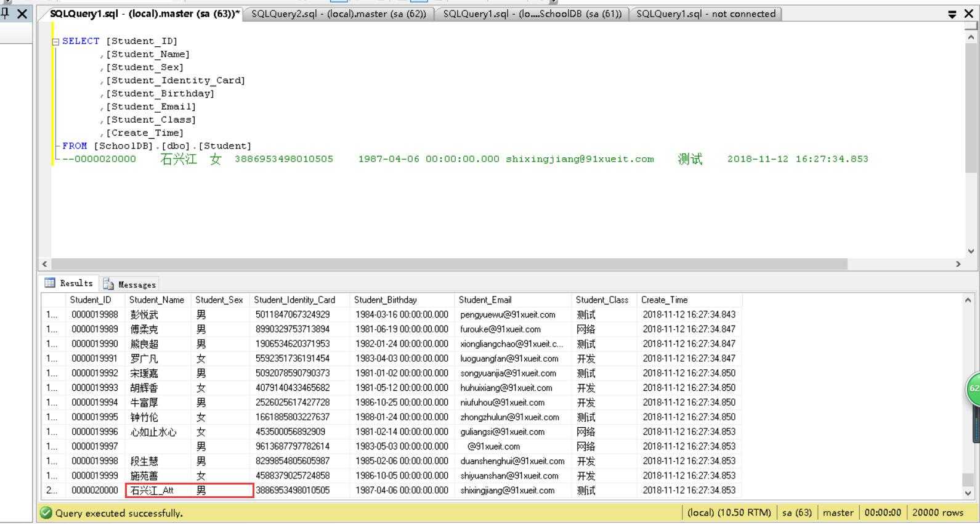Click row header of row 0000020000
The height and width of the screenshot is (524, 980).
click(x=53, y=491)
